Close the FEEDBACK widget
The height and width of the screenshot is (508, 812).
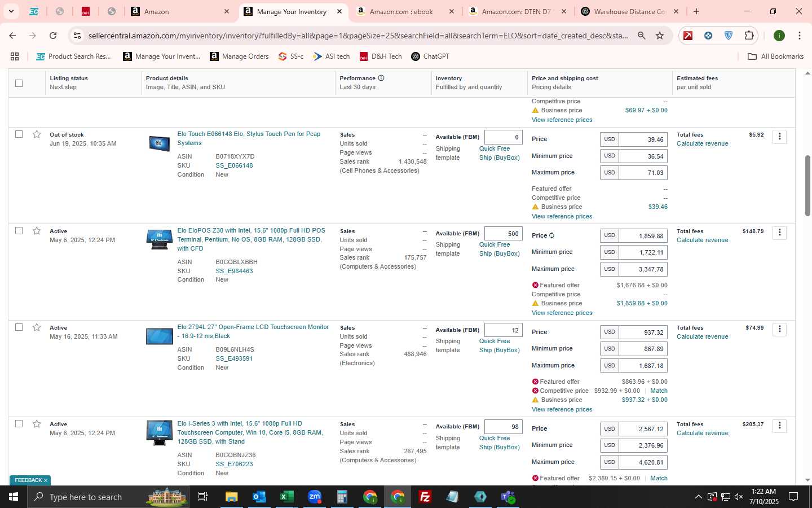(46, 480)
